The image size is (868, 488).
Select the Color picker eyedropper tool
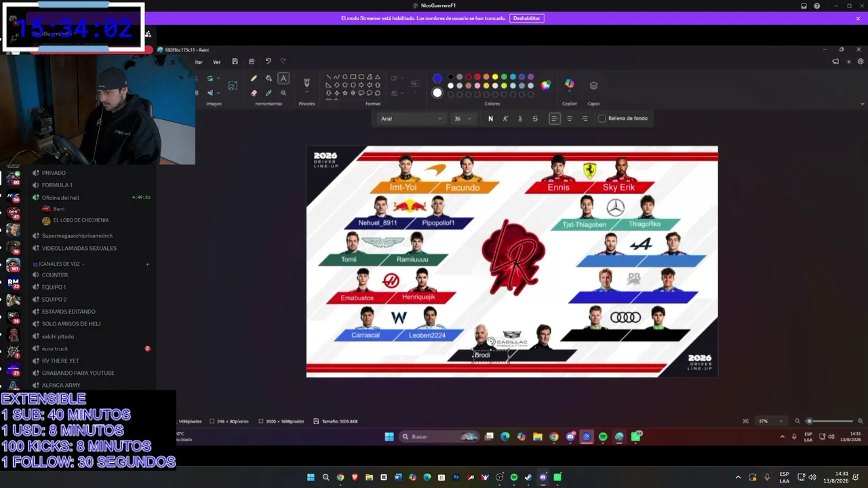click(269, 93)
